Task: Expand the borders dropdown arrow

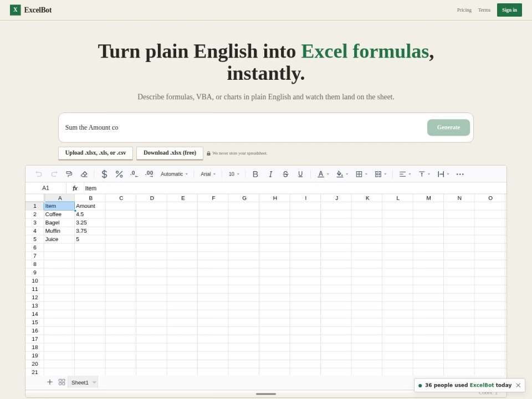Action: point(366,174)
